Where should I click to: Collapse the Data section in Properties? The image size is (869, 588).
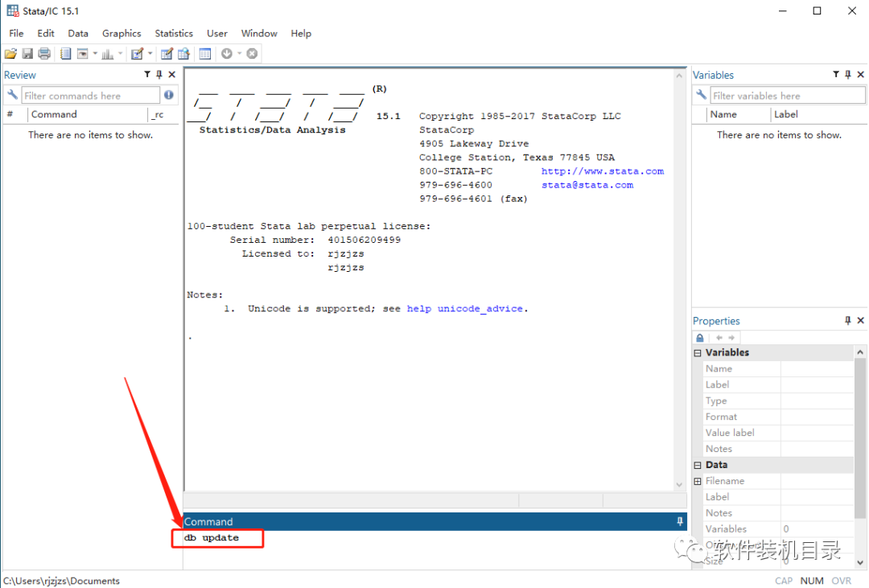coord(698,466)
